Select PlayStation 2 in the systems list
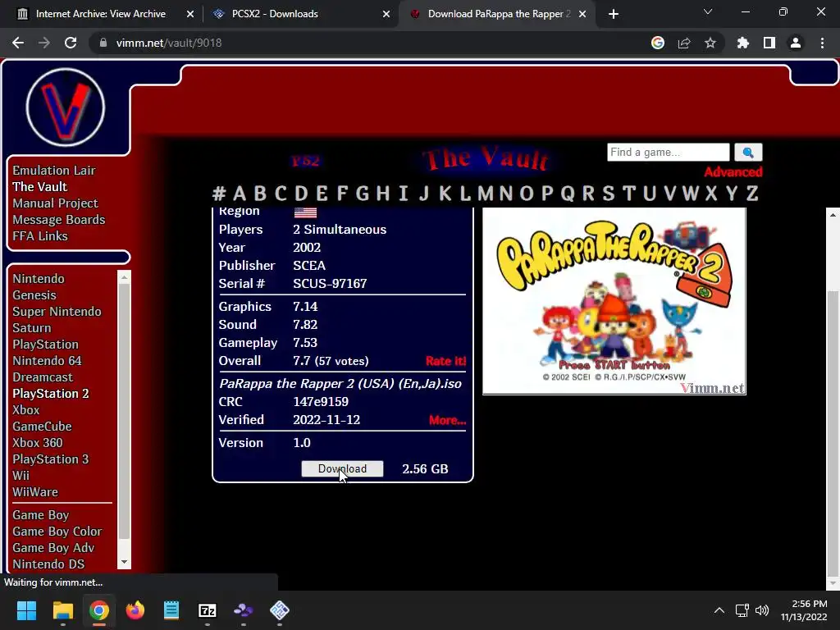Screen dimensions: 840x630 (50, 394)
